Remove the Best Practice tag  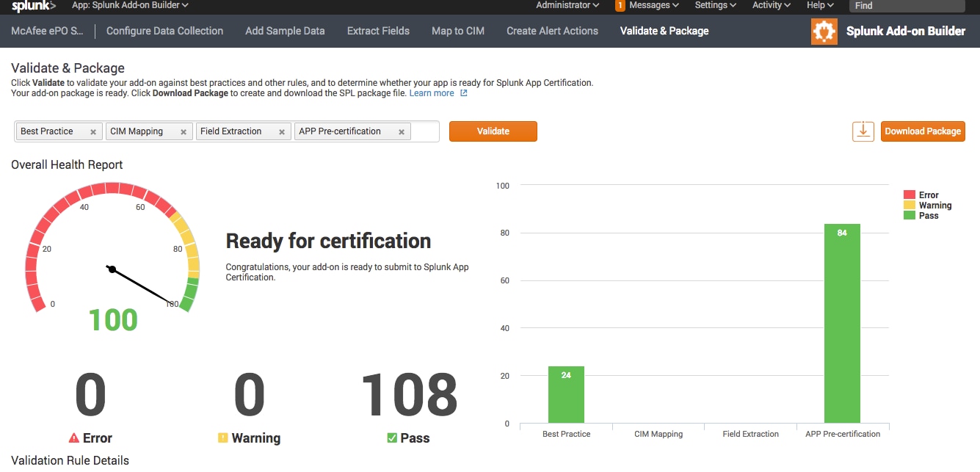tap(93, 132)
